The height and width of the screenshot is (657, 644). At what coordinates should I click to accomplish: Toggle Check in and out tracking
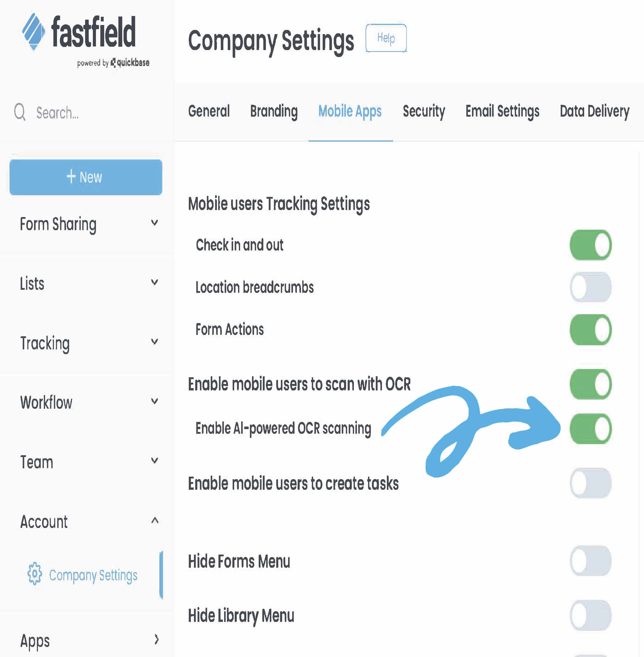pos(590,245)
